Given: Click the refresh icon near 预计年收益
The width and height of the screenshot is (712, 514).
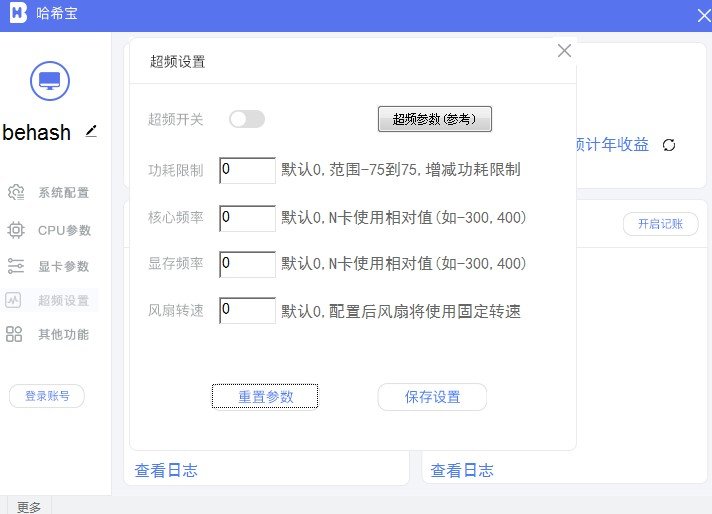Looking at the screenshot, I should (669, 145).
